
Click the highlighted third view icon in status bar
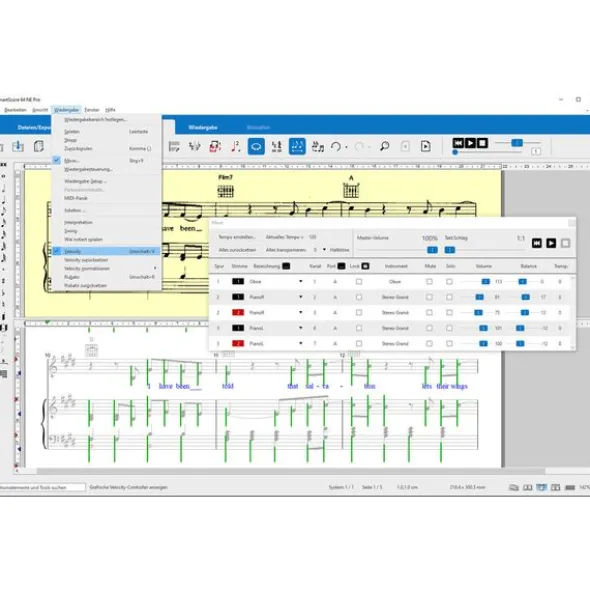click(541, 487)
